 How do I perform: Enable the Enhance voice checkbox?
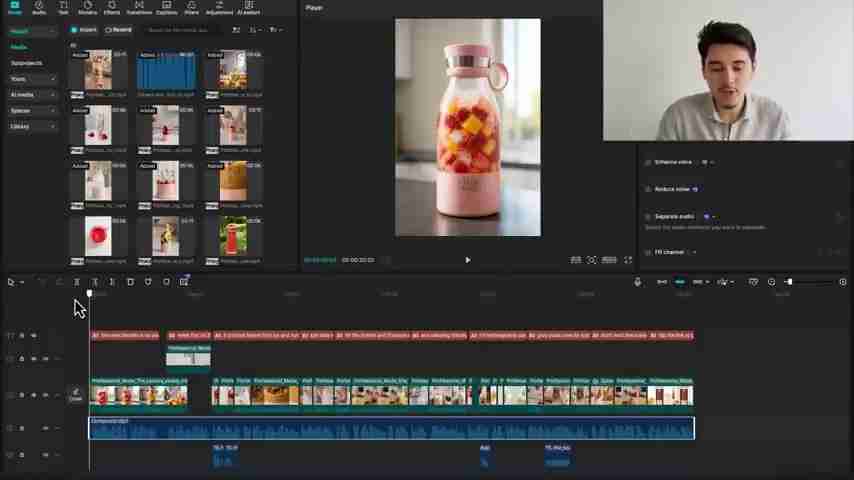(647, 162)
